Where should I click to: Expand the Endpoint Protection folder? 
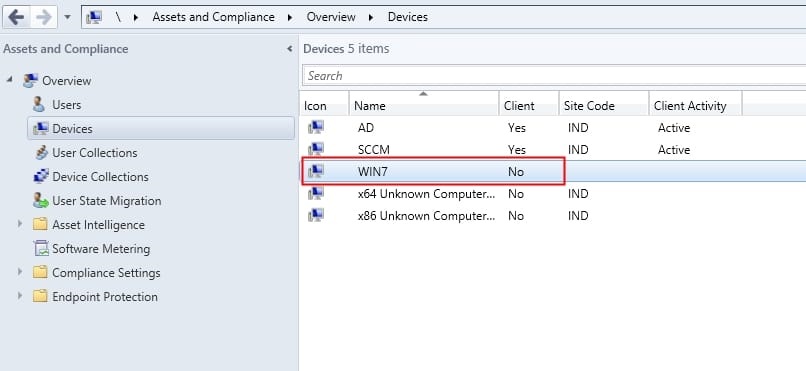[x=20, y=296]
